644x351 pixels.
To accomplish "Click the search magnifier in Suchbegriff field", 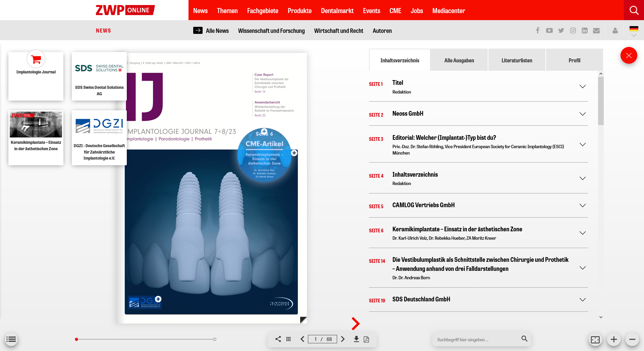I will pyautogui.click(x=524, y=339).
